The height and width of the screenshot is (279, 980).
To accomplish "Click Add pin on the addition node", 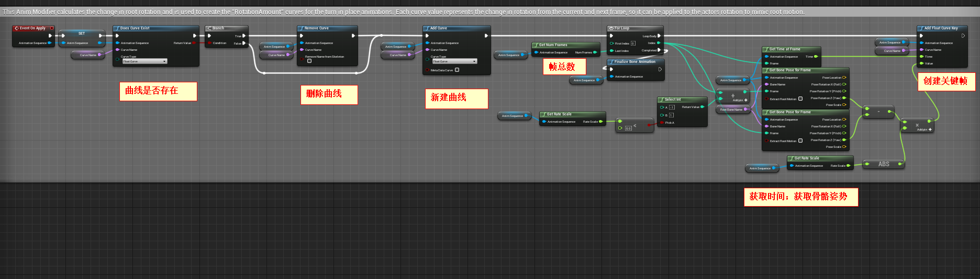I will point(740,100).
